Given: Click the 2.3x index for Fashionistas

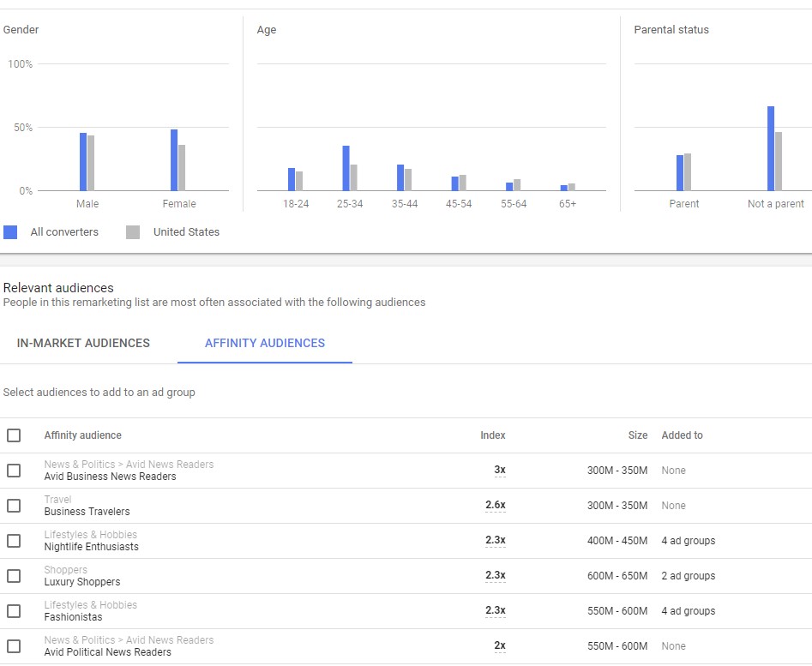Looking at the screenshot, I should [x=496, y=610].
